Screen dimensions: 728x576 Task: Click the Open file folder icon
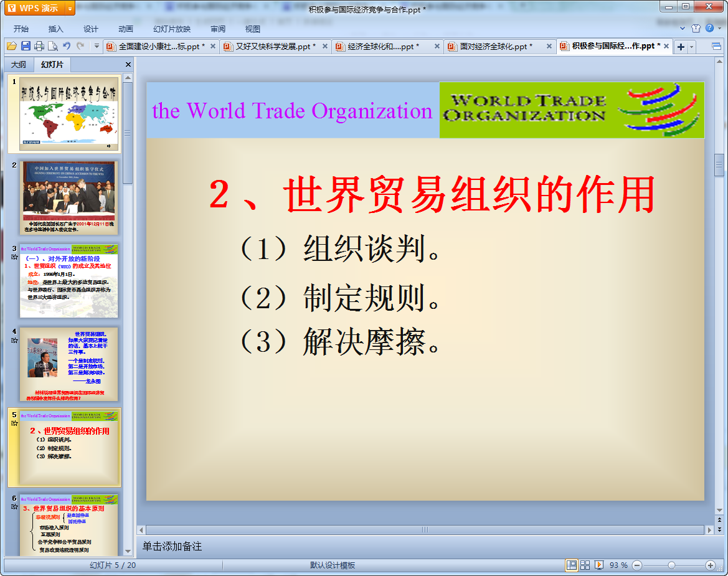coord(12,46)
